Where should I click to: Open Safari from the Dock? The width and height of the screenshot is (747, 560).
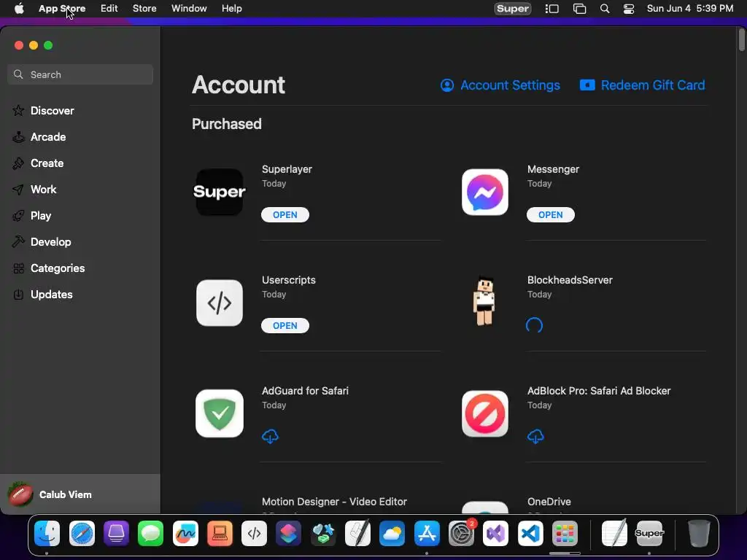coord(82,533)
